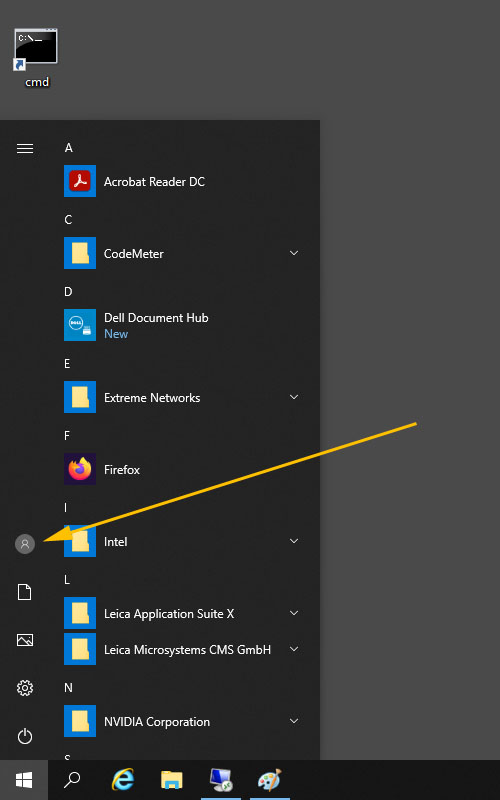
Task: Open the CodeMeter folder icon
Action: click(x=80, y=253)
